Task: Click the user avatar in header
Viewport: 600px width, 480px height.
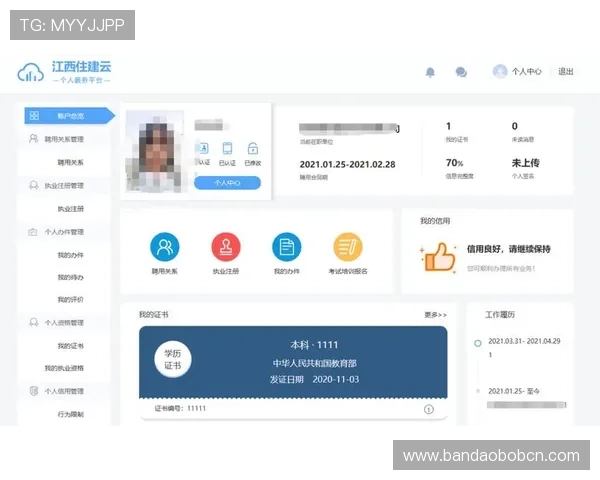Action: coord(500,71)
